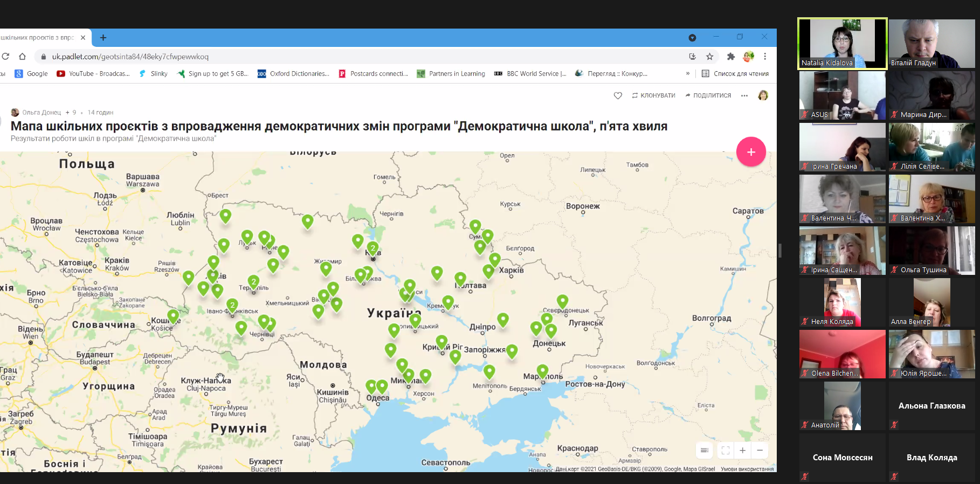Open Список для чтения reading list
Screen dimensions: 980x484
point(735,74)
